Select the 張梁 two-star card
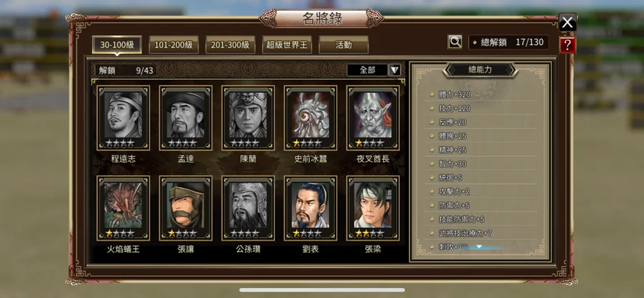 point(373,208)
